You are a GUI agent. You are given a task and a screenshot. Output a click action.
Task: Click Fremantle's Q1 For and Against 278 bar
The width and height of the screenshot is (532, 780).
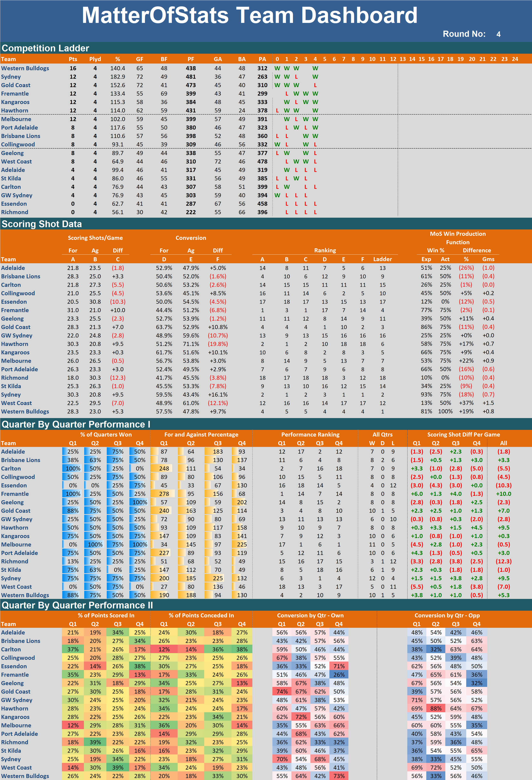pyautogui.click(x=164, y=494)
